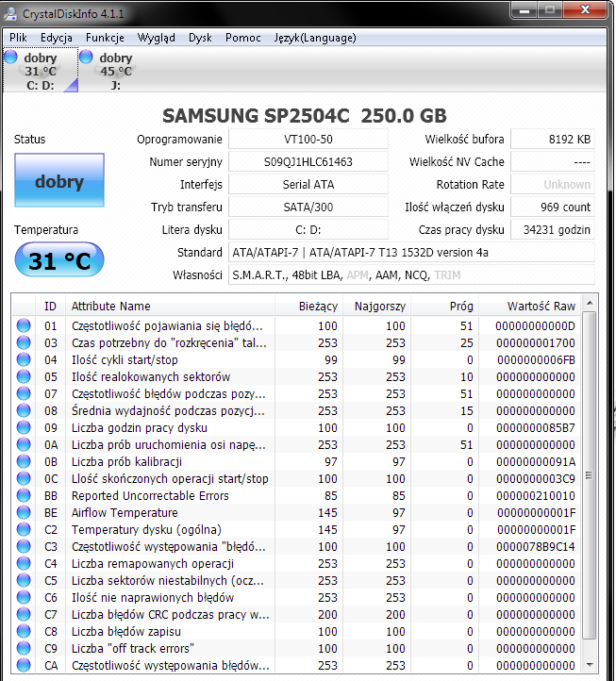Click the CrystalDiskInfo title bar app icon
The height and width of the screenshot is (681, 616).
point(10,13)
